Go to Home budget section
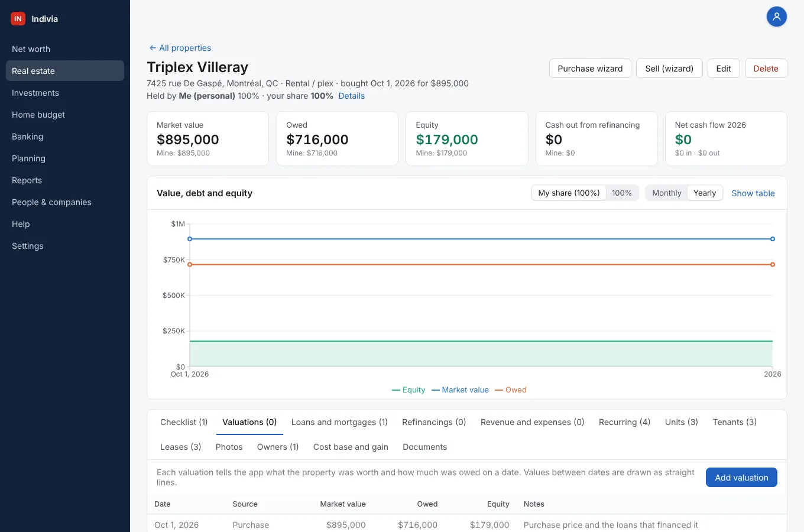The height and width of the screenshot is (532, 804). click(x=65, y=115)
